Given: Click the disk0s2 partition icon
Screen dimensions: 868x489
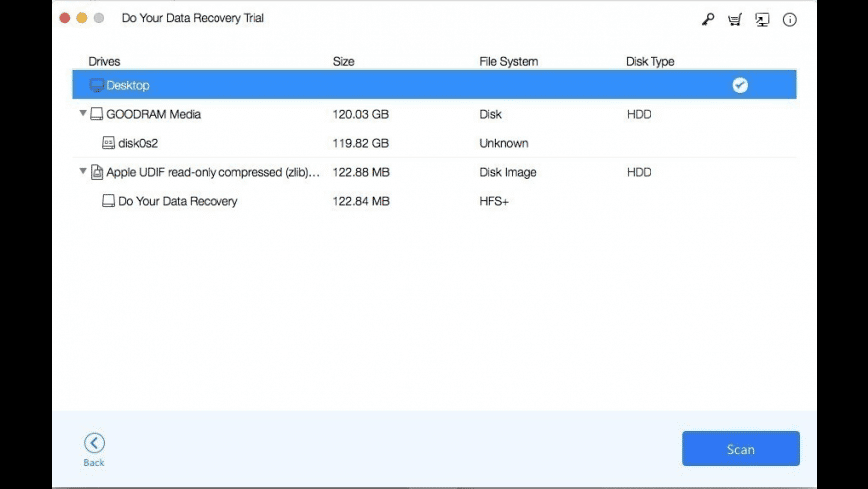Looking at the screenshot, I should point(108,143).
